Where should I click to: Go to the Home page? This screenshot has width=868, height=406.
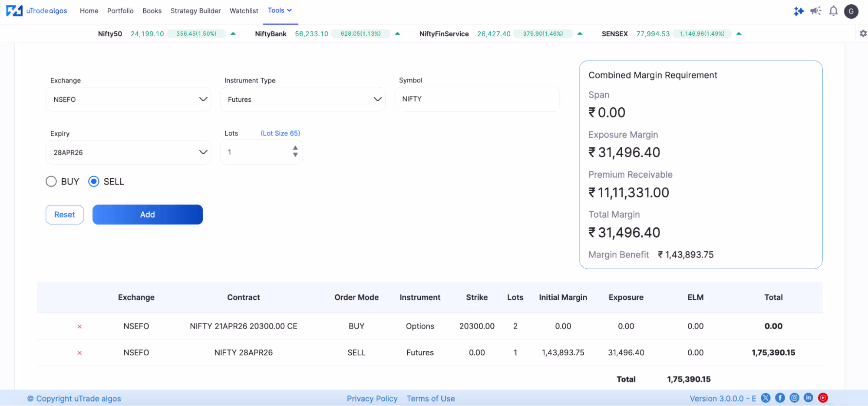[89, 11]
